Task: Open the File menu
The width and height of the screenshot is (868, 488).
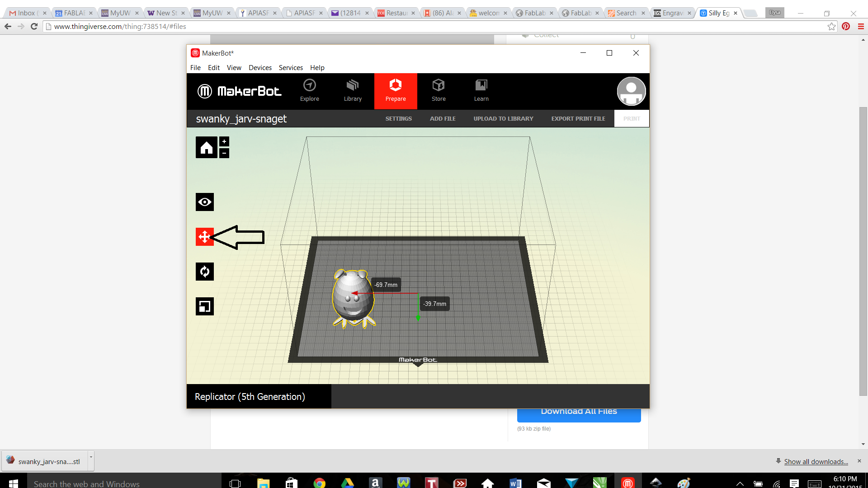Action: tap(195, 67)
